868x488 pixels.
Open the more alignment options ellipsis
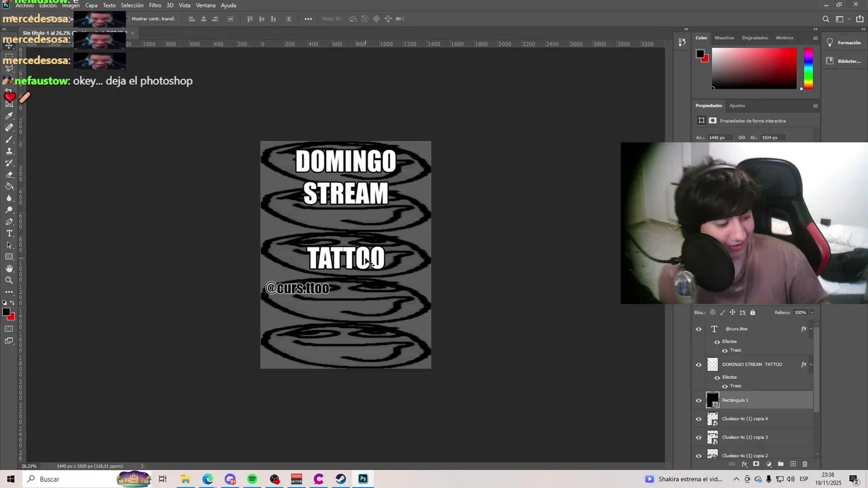coord(308,19)
